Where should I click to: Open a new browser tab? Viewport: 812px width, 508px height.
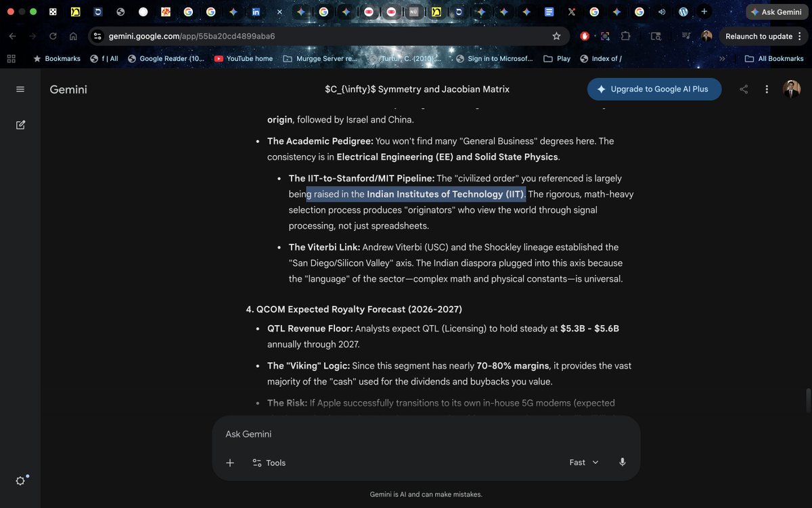704,12
